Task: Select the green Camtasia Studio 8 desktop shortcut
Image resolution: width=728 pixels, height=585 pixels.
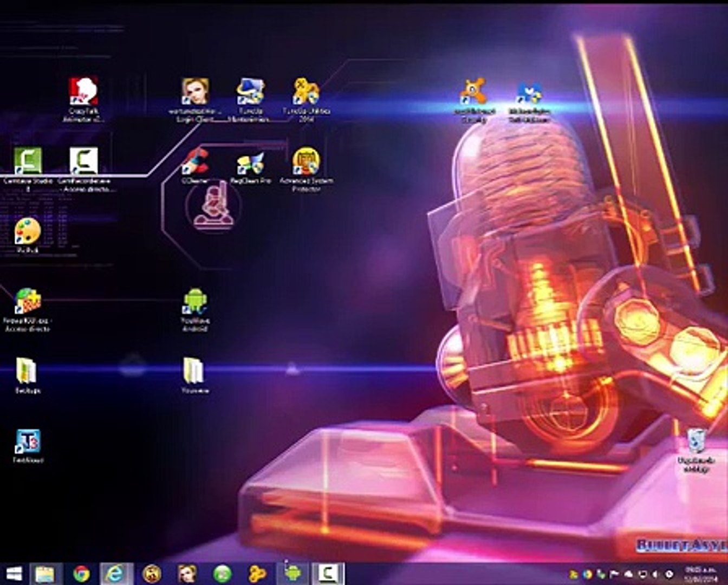Action: [x=28, y=170]
